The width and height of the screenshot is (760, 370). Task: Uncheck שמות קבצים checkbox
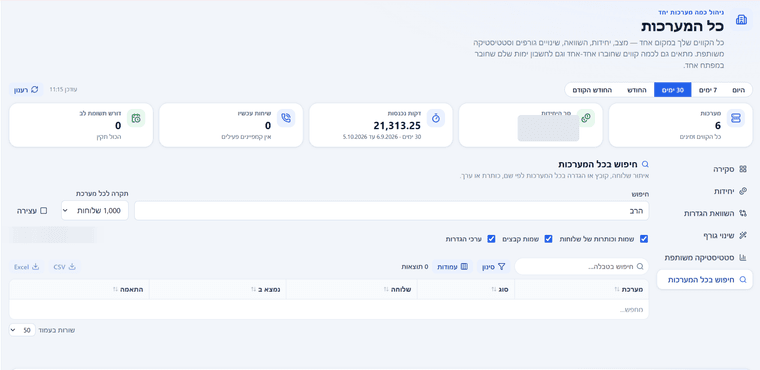click(x=549, y=239)
